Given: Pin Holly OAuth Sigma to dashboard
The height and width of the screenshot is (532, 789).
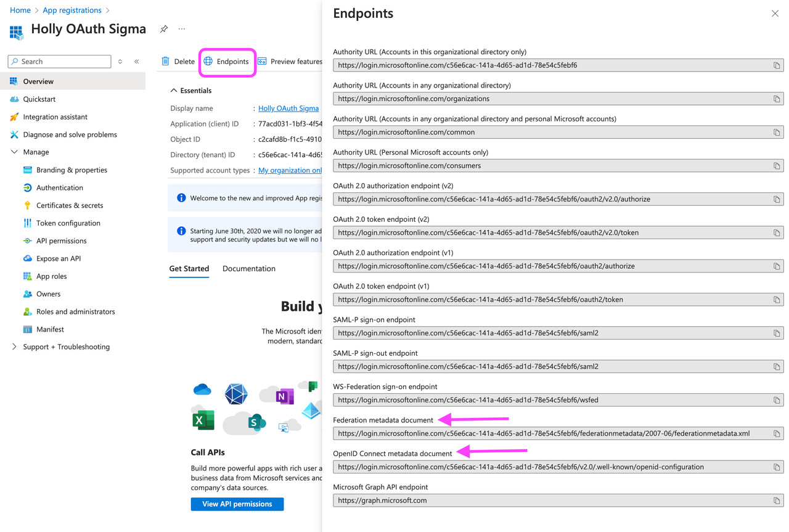Looking at the screenshot, I should (x=163, y=28).
